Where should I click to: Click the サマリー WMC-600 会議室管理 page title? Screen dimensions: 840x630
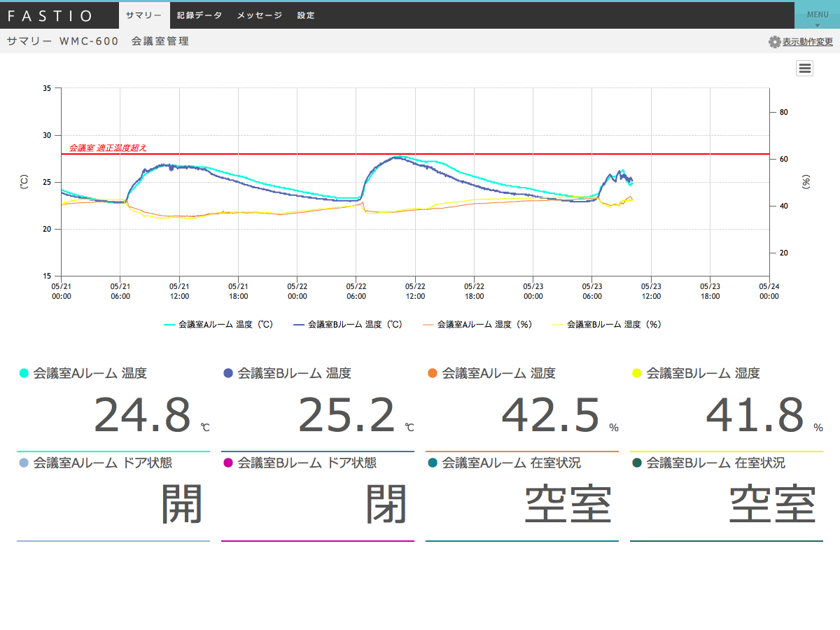(x=98, y=41)
